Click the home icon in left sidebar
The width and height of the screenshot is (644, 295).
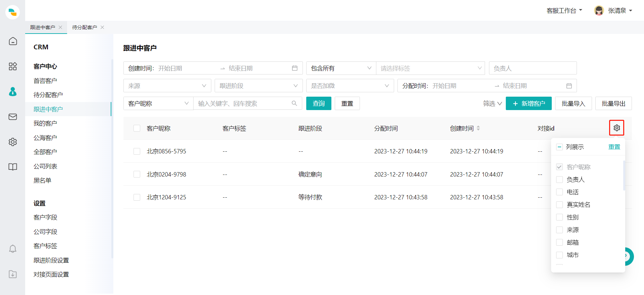click(13, 41)
